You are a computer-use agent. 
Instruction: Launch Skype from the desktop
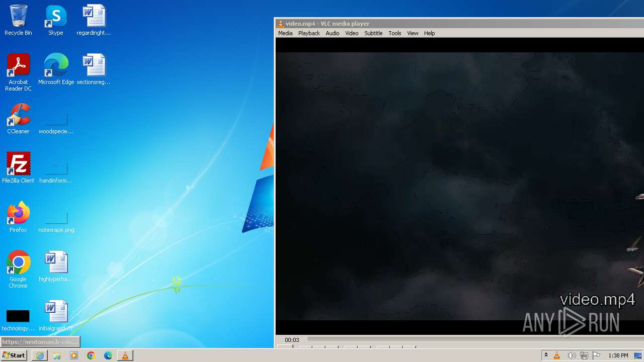click(x=56, y=20)
